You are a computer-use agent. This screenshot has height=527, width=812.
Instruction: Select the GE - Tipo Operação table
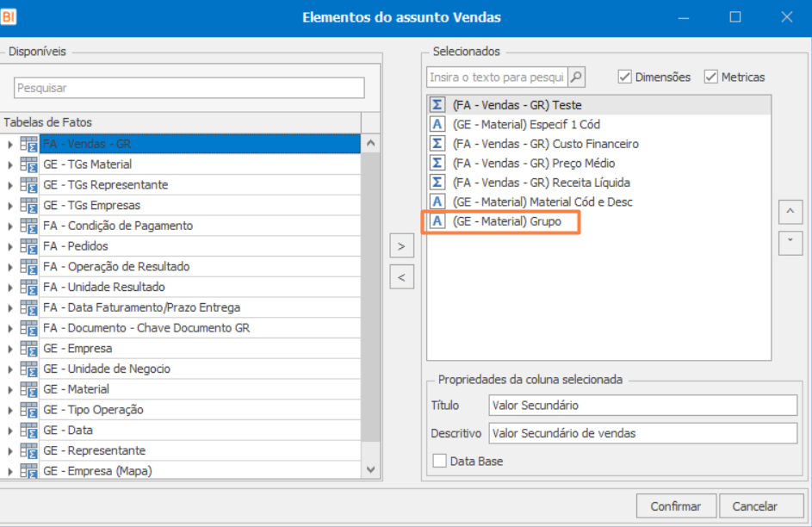(x=93, y=410)
